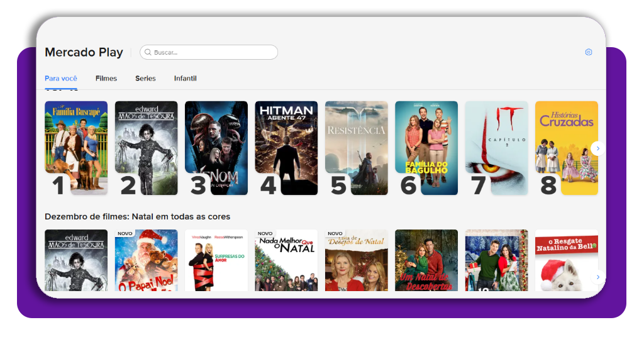Open the poster of couple with gifts
Viewport: 644px width, 337px height.
496,260
